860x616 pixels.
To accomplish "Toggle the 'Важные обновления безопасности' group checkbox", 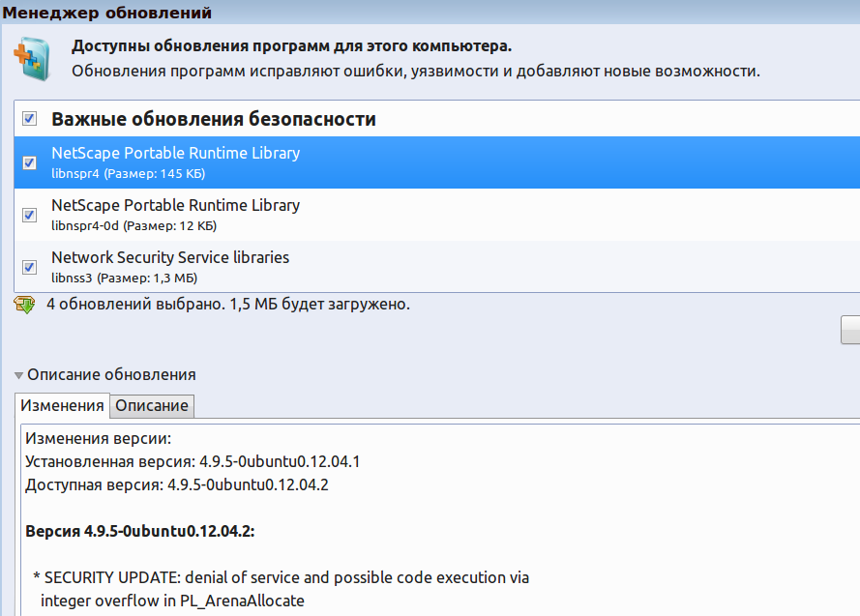I will 30,119.
